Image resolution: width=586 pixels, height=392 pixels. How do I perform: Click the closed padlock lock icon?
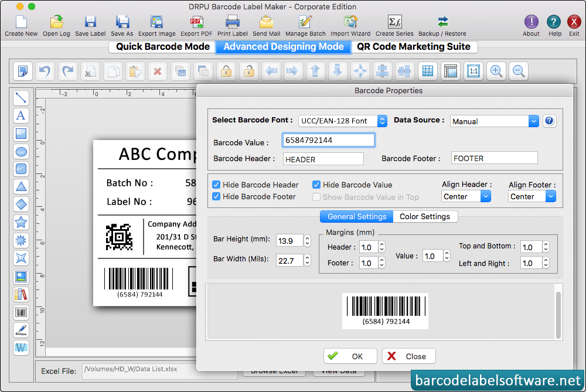coord(226,71)
